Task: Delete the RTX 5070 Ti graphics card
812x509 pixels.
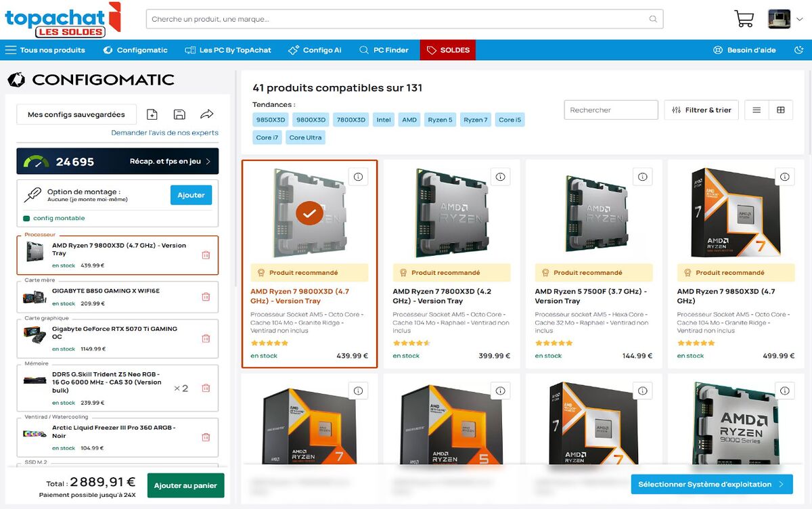Action: 206,338
